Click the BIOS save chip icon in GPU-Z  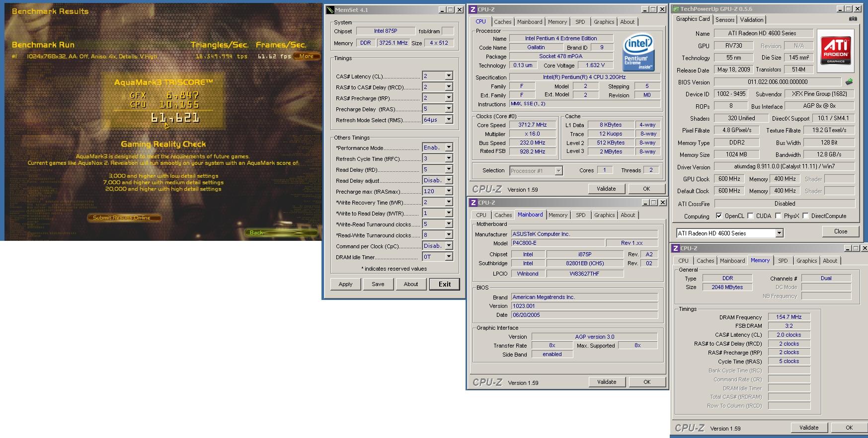[849, 81]
